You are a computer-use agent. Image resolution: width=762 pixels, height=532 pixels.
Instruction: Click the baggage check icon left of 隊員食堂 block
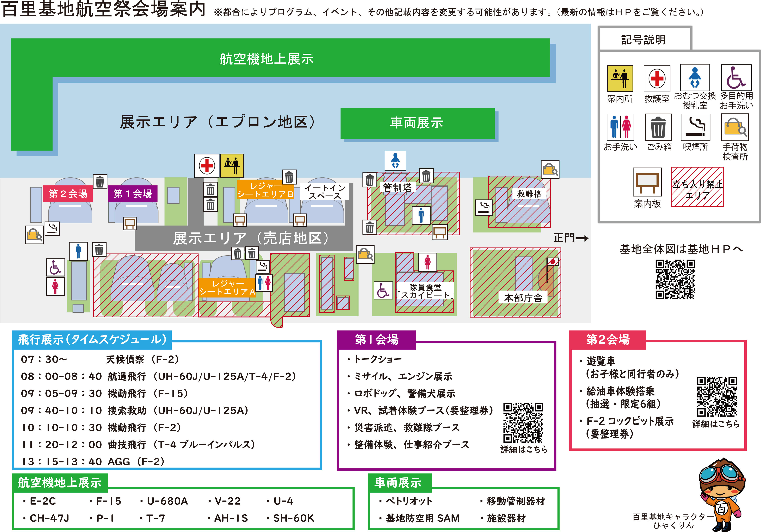click(x=365, y=254)
